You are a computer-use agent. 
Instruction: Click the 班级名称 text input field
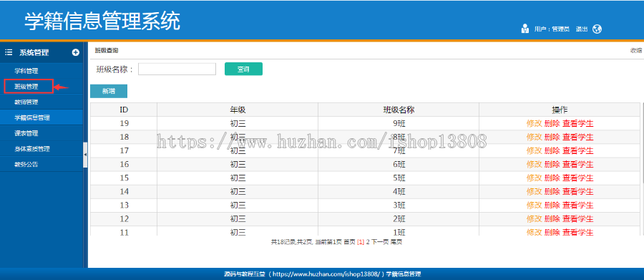click(177, 69)
